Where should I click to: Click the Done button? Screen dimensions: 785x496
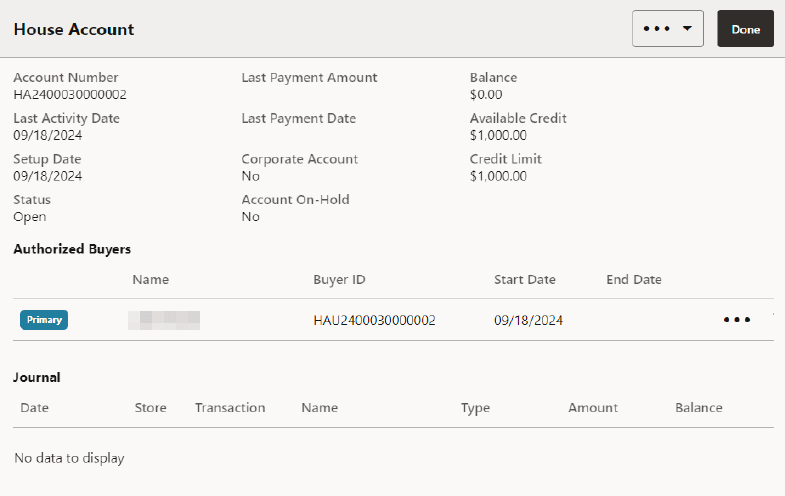(745, 29)
